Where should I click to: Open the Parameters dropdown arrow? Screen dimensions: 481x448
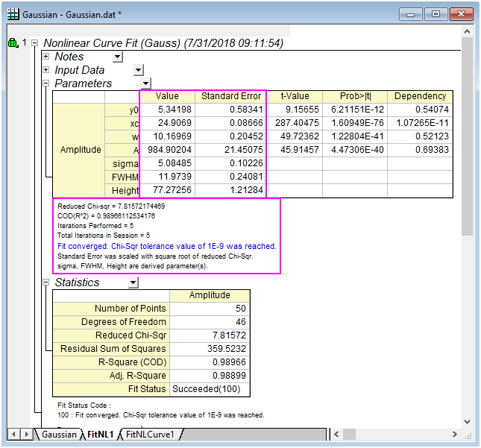pyautogui.click(x=145, y=84)
